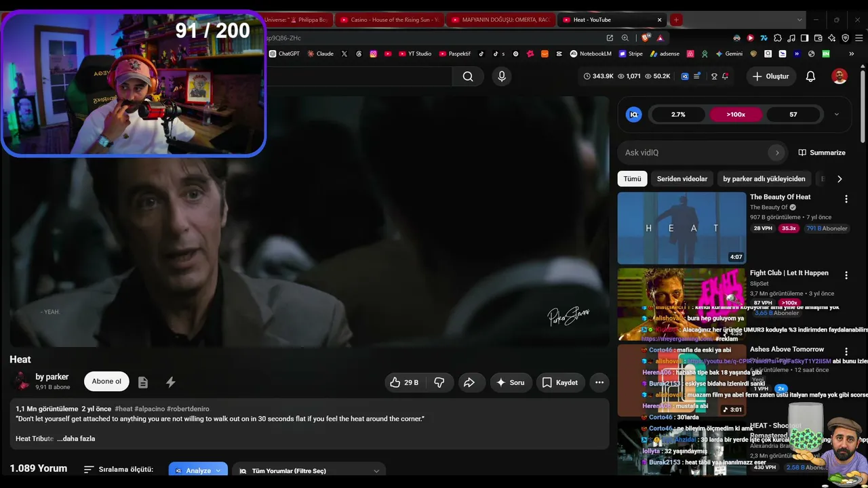Open options menu for Fight Club video
The width and height of the screenshot is (868, 488).
846,275
